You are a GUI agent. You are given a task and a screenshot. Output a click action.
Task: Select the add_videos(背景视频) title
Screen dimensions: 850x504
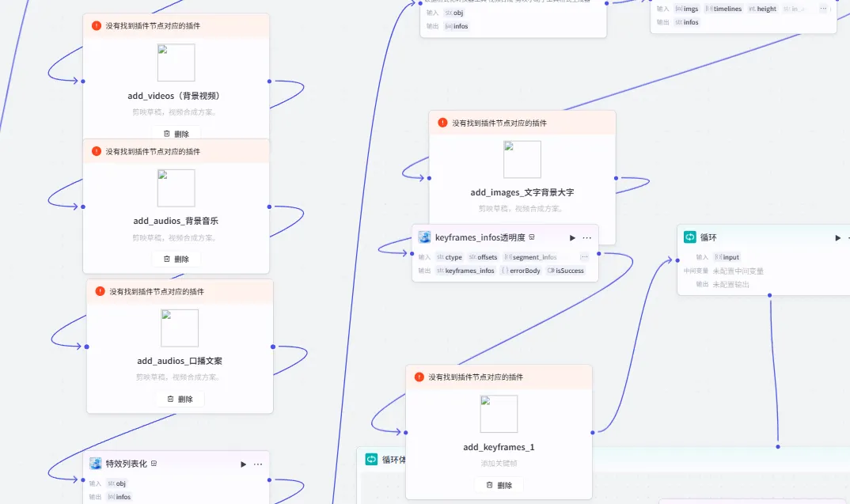tap(175, 96)
